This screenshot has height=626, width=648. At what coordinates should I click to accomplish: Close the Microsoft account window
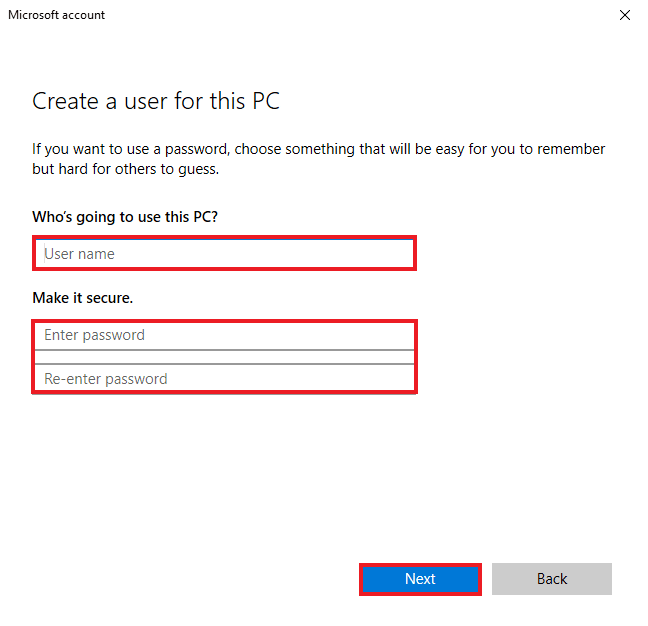[625, 15]
